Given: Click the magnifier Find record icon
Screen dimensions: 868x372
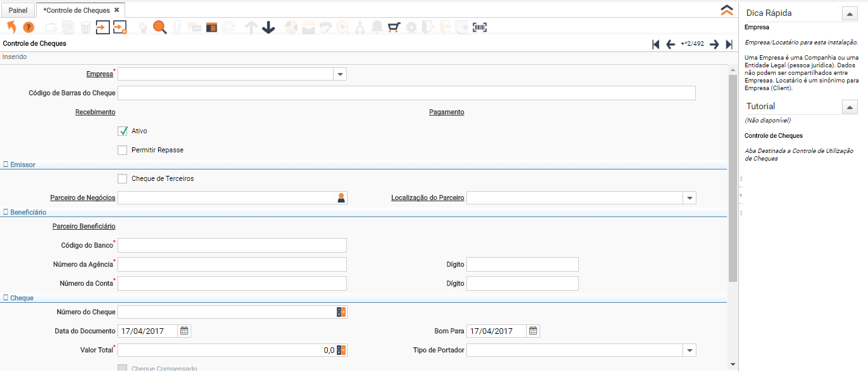Looking at the screenshot, I should 159,27.
